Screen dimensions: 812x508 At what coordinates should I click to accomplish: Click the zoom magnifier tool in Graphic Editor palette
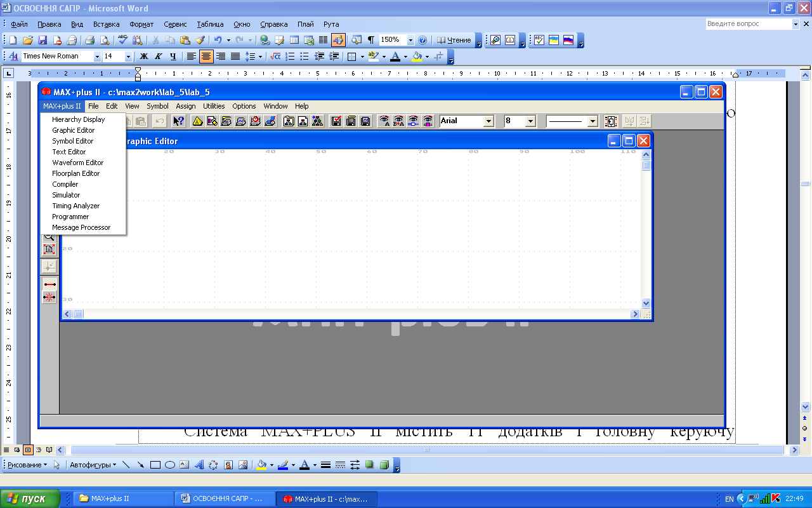49,237
